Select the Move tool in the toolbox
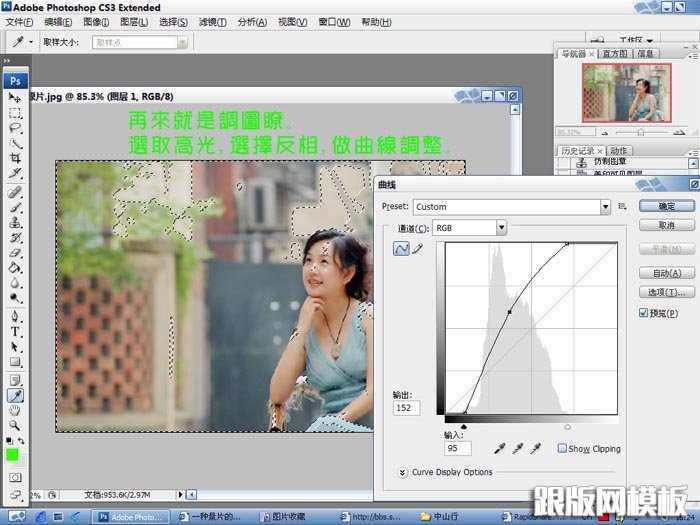700x525 pixels. tap(15, 98)
